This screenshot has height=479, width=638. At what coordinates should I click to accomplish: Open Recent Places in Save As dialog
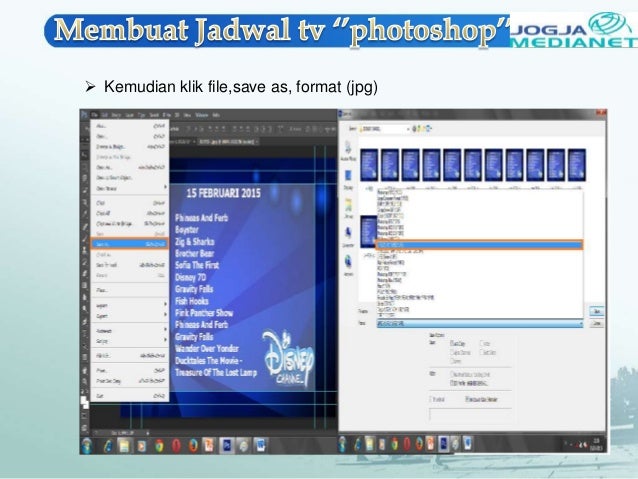(x=348, y=151)
